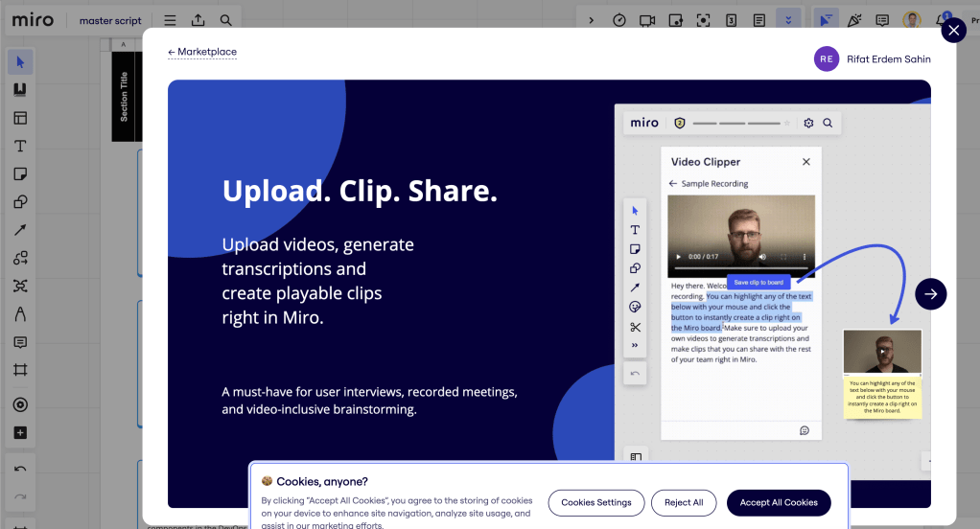Select the Pen drawing tool
980x529 pixels.
(x=20, y=313)
